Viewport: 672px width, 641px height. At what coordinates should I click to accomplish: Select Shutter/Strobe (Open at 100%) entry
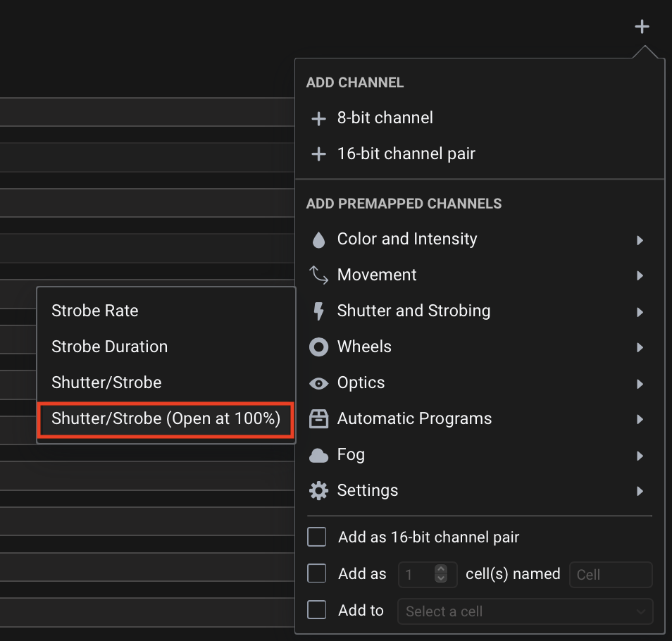(x=166, y=419)
